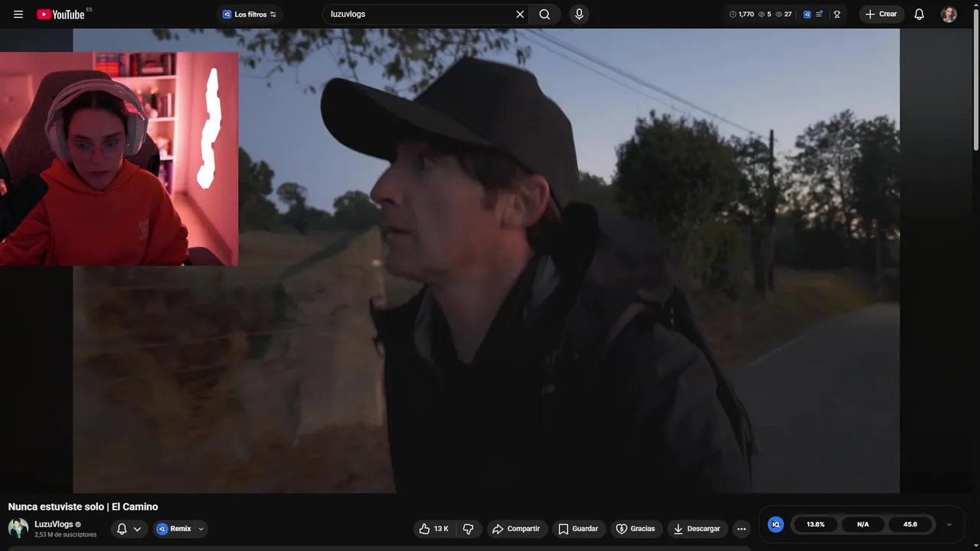Click the main video player frame
Screen dimensions: 980x551
pos(486,261)
